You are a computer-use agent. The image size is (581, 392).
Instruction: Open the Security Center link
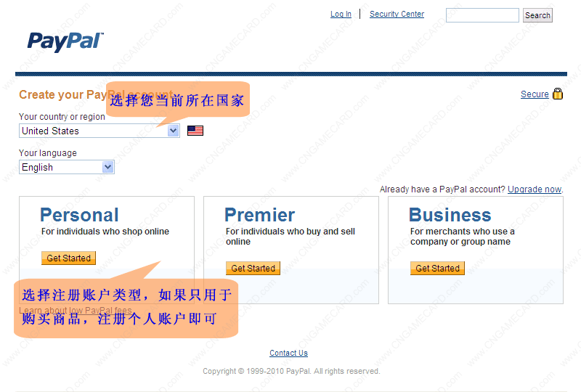click(x=397, y=14)
